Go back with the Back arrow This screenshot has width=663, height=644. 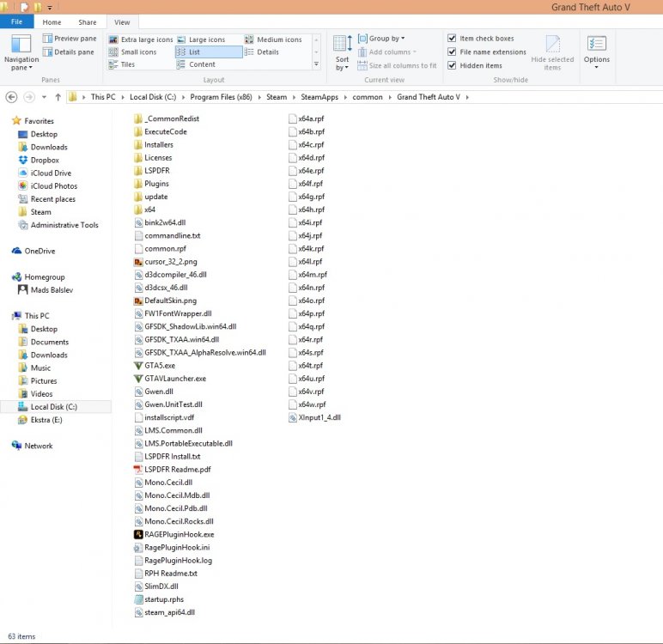(11, 97)
